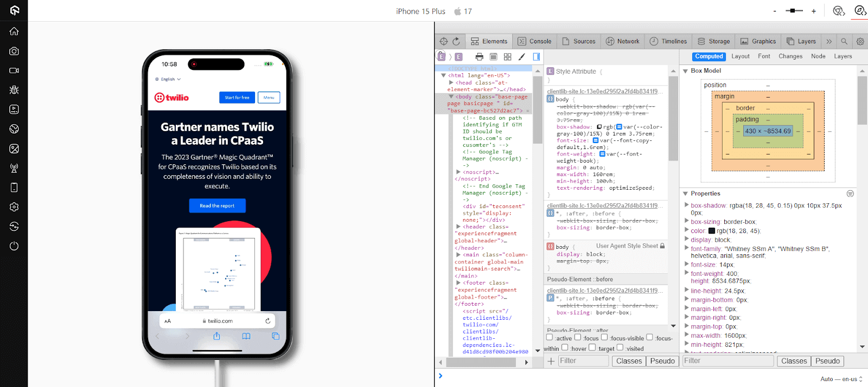The image size is (868, 387).
Task: Expand the box-shadow computed property
Action: point(687,205)
